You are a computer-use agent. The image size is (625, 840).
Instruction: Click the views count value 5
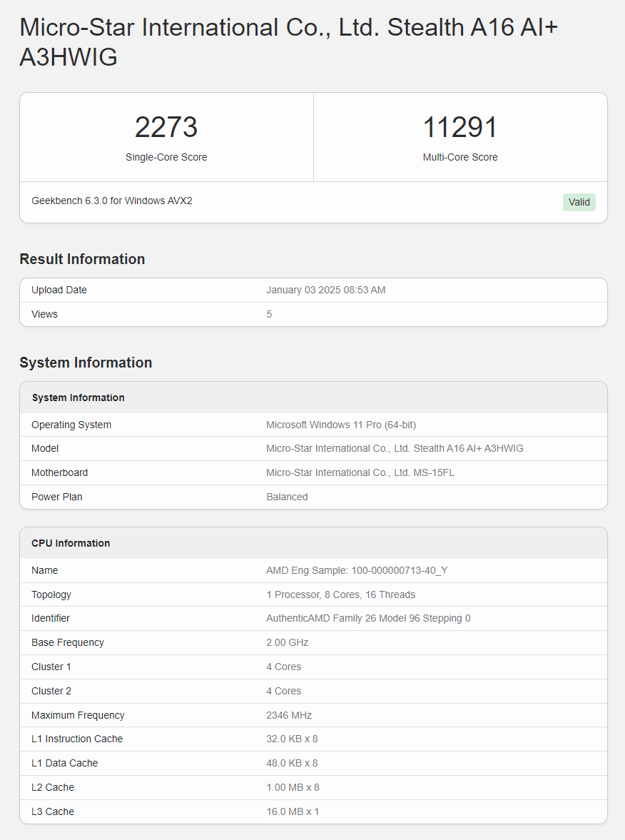click(269, 314)
